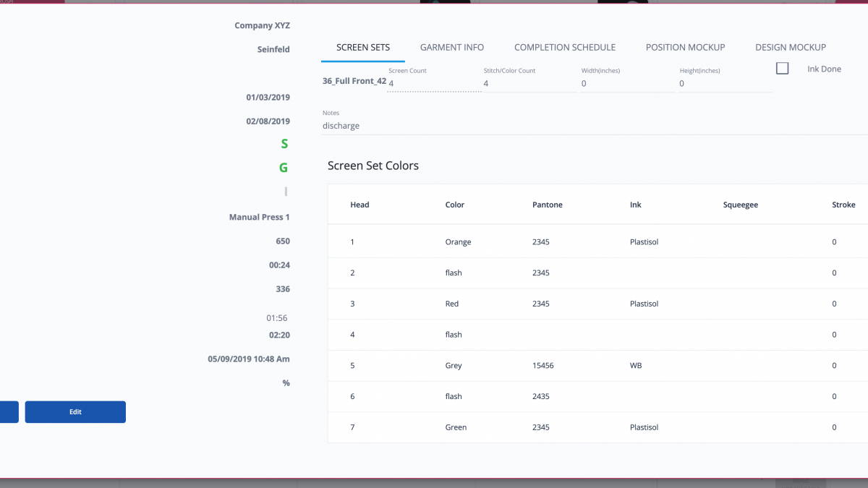This screenshot has width=868, height=488.
Task: Click flash in the head 4 row
Action: [x=454, y=335]
